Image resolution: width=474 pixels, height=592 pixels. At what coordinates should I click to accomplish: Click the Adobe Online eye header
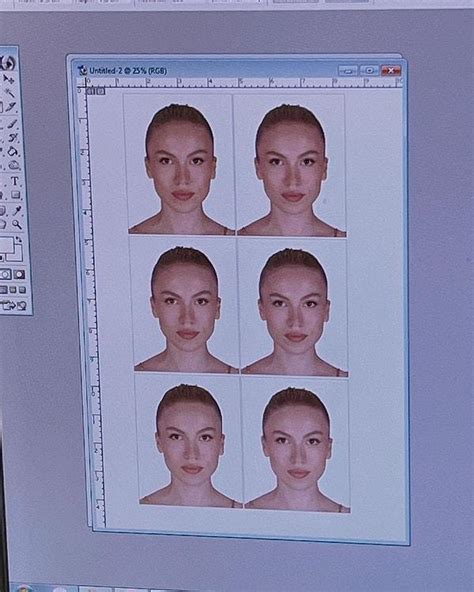(8, 63)
